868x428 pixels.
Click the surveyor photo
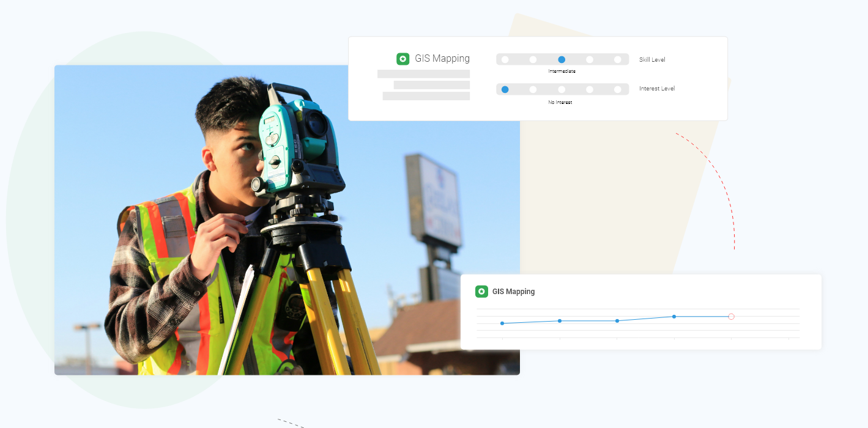pyautogui.click(x=287, y=220)
